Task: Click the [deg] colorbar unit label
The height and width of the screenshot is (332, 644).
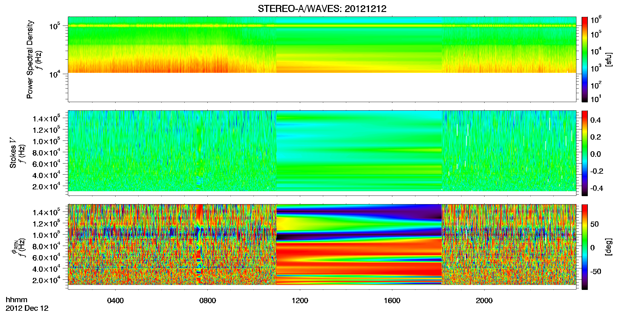Action: pyautogui.click(x=609, y=247)
